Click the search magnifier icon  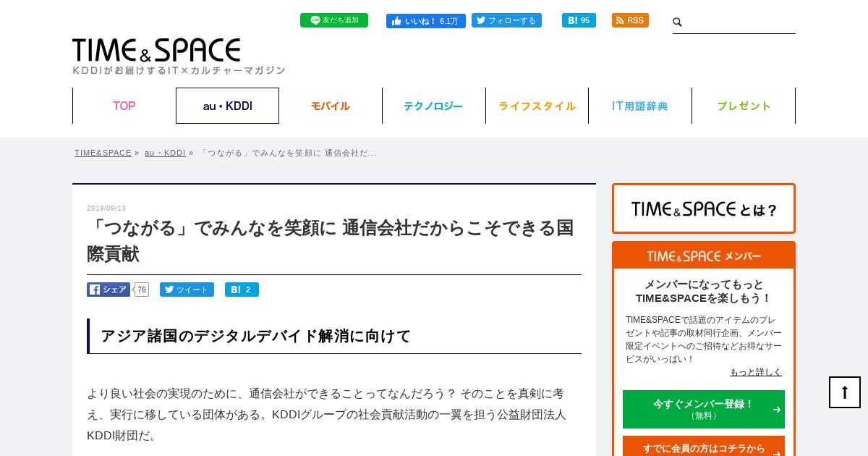tap(678, 22)
